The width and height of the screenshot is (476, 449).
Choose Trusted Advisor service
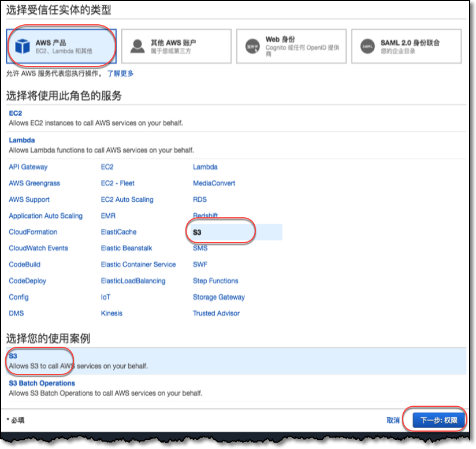pos(216,313)
